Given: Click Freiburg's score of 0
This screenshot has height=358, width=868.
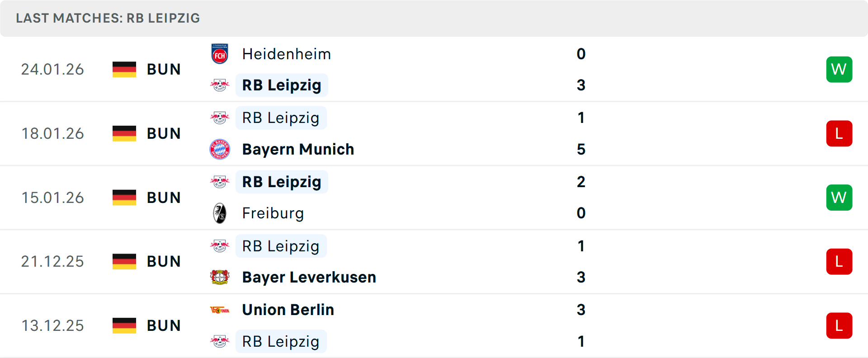Looking at the screenshot, I should (581, 213).
